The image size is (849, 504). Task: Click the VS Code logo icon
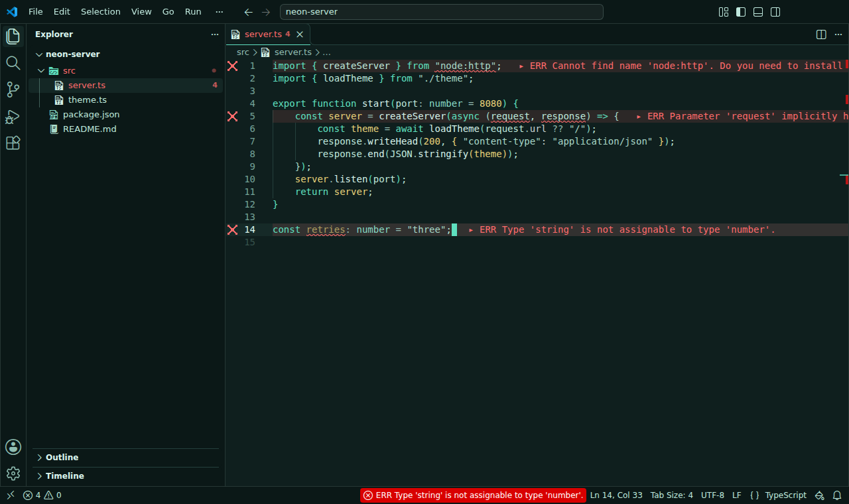12,12
